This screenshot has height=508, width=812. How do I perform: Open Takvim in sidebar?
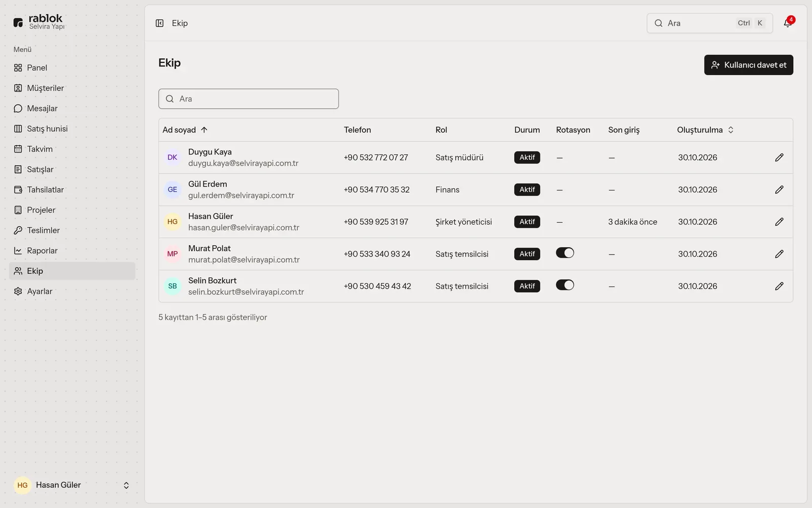(x=72, y=149)
